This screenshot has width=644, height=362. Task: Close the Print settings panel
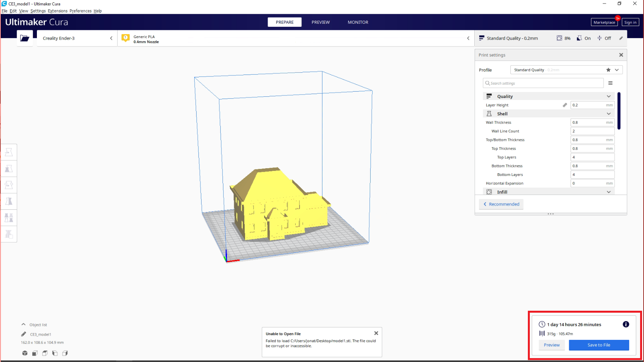[x=621, y=55]
